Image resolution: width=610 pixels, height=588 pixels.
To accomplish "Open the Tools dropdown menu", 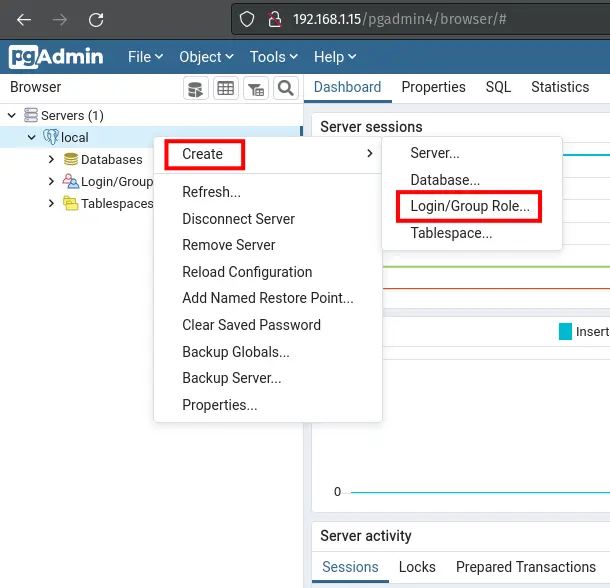I will tap(273, 57).
